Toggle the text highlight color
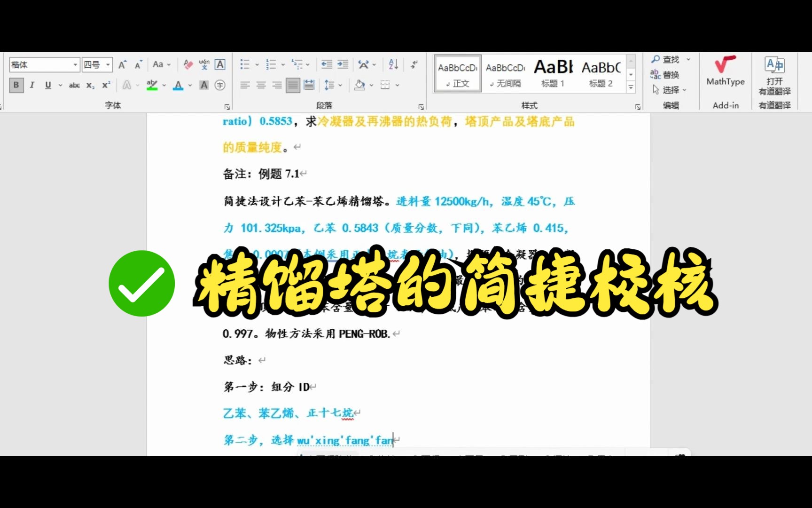Screen dimensions: 812x508 153,85
